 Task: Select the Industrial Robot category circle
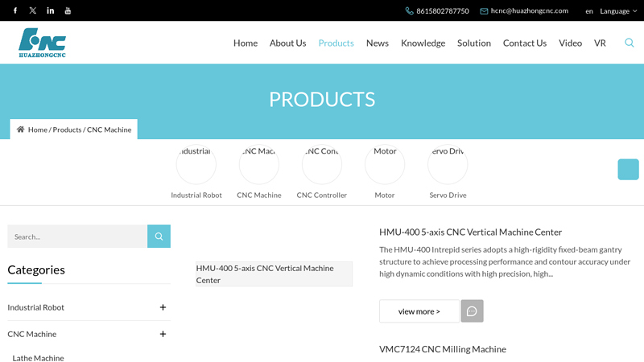(x=196, y=164)
